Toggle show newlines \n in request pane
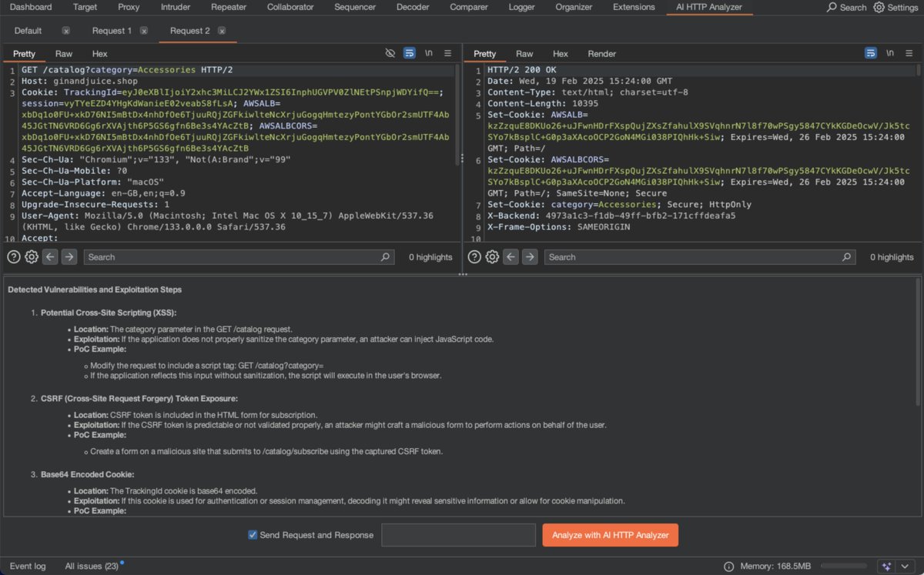Image resolution: width=924 pixels, height=575 pixels. pyautogui.click(x=429, y=53)
